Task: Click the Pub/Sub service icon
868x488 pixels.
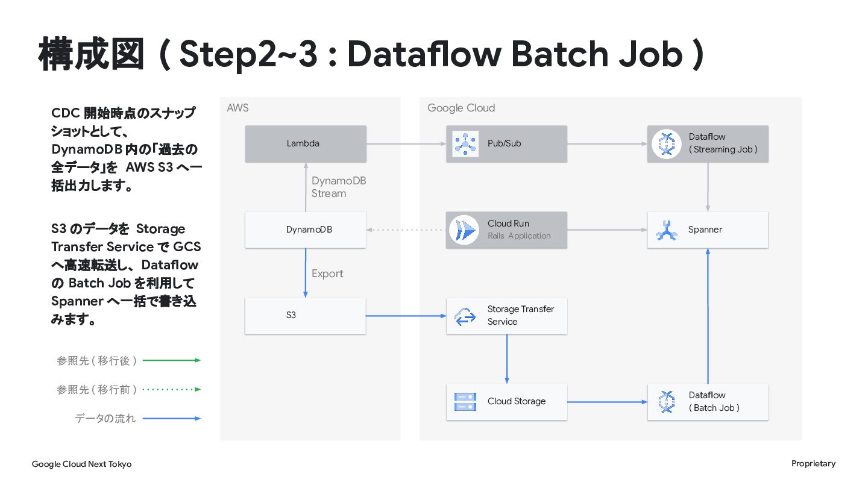Action: click(465, 144)
